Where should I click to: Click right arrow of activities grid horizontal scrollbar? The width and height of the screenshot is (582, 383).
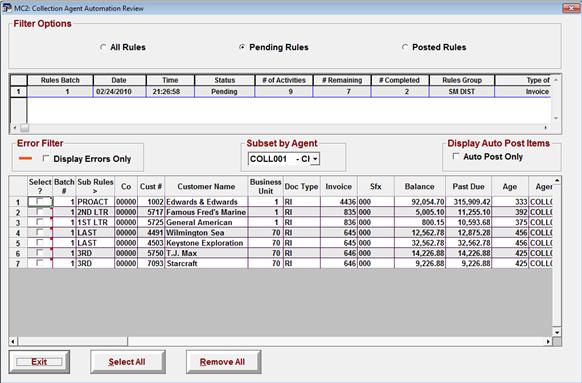tap(548, 341)
